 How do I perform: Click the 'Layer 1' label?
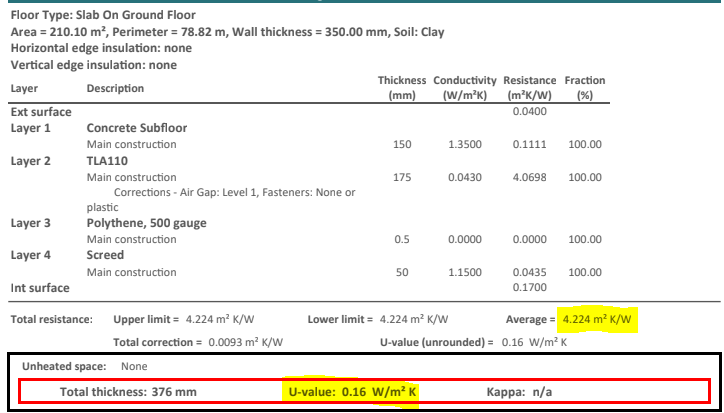(x=30, y=128)
